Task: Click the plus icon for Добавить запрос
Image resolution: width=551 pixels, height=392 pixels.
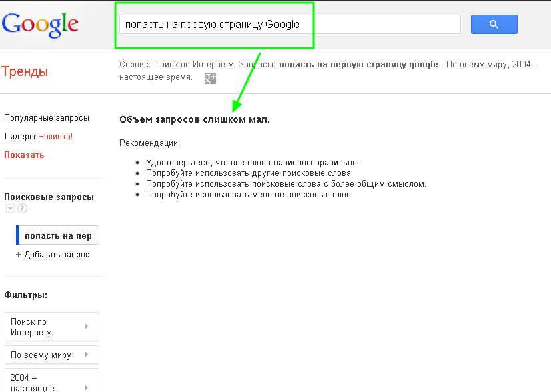Action: pos(19,255)
